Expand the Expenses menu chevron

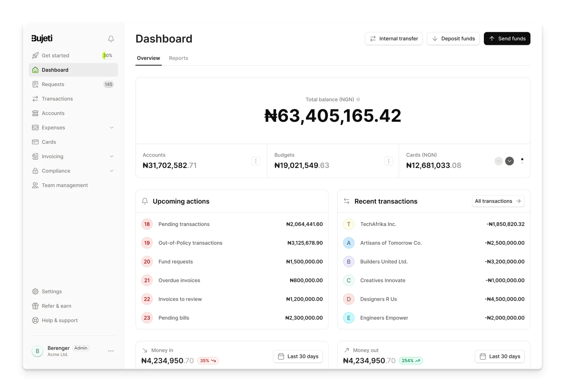112,127
